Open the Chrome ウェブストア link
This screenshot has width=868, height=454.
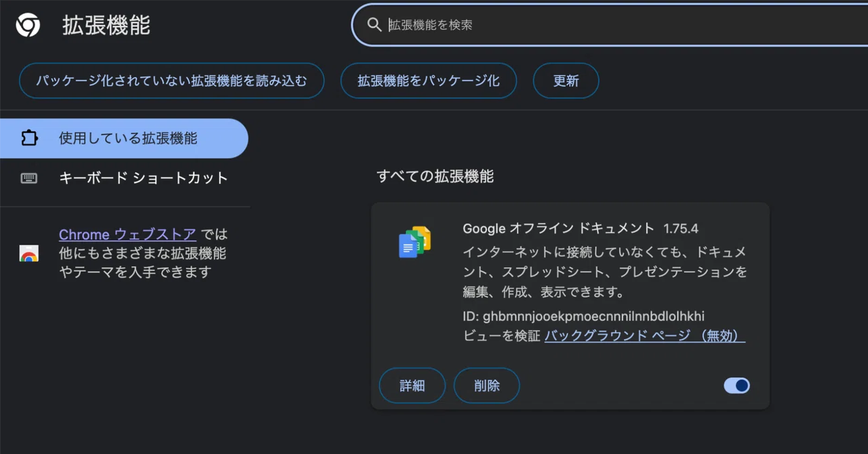coord(127,234)
